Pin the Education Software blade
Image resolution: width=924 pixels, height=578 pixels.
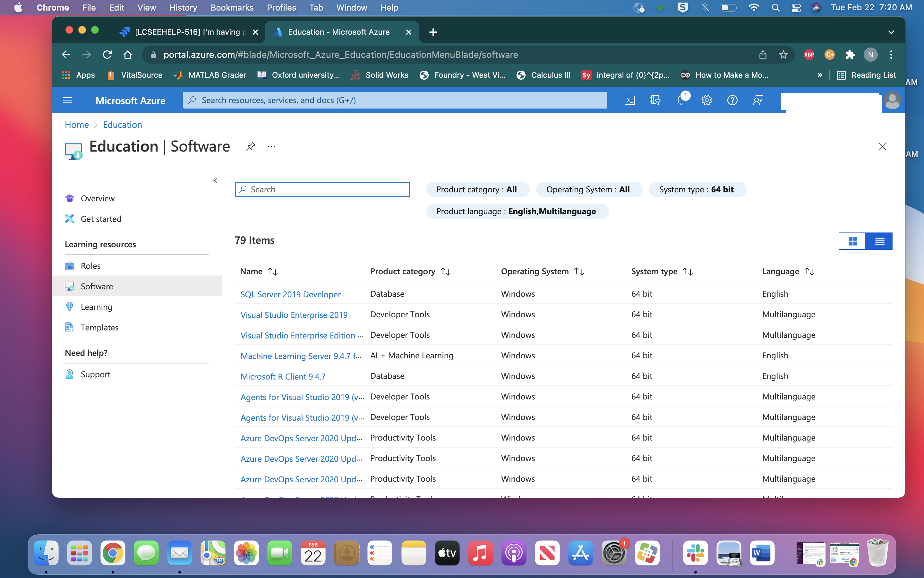251,146
